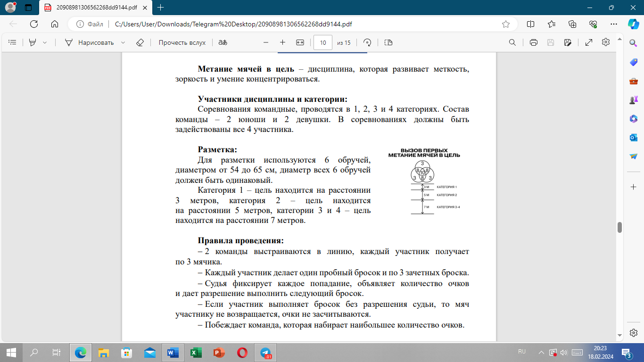Open Telegram from the taskbar
The image size is (644, 362).
(265, 352)
